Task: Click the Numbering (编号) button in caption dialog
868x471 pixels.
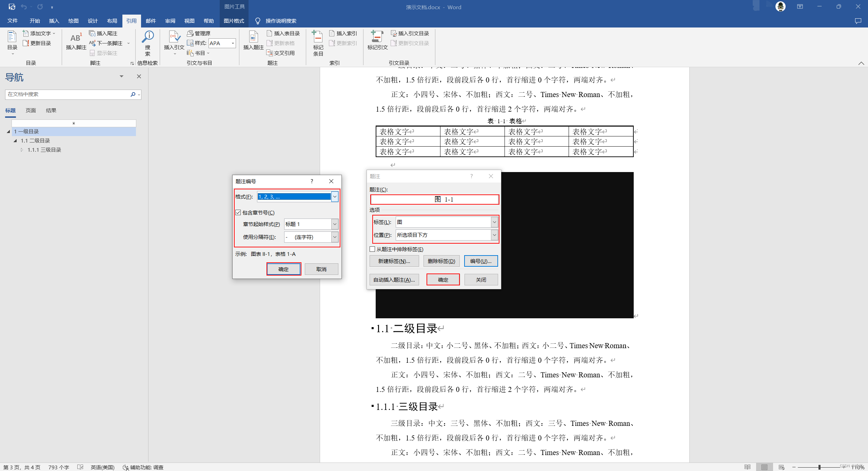Action: point(480,261)
